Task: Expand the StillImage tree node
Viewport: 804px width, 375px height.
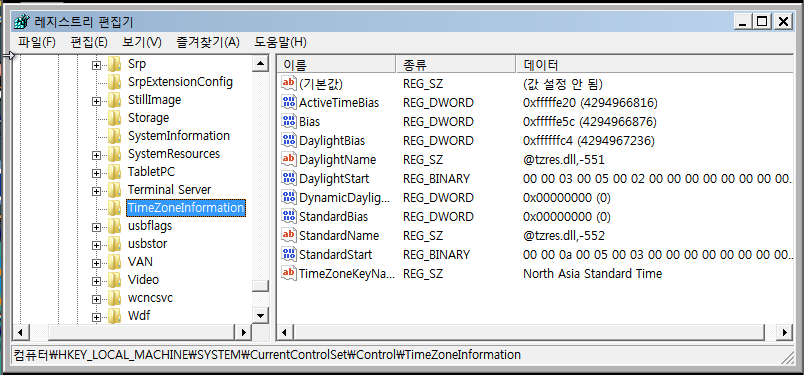Action: [x=96, y=101]
